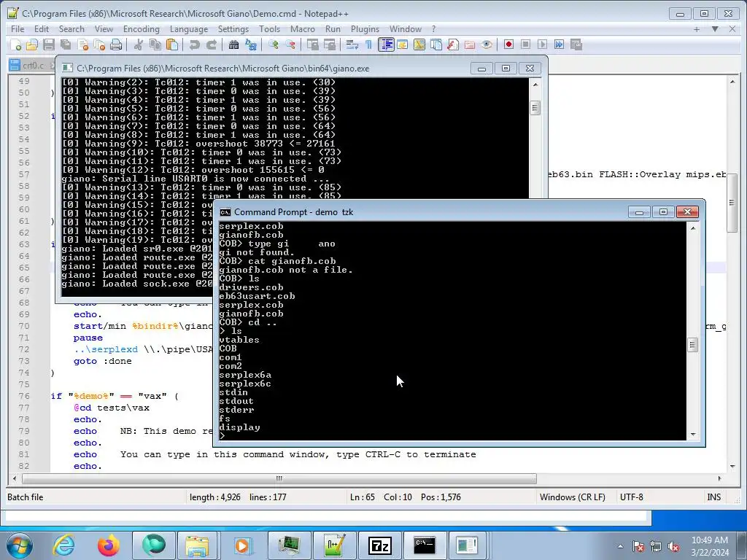Click the Redo arrow toolbar icon
747x560 pixels.
(x=211, y=44)
